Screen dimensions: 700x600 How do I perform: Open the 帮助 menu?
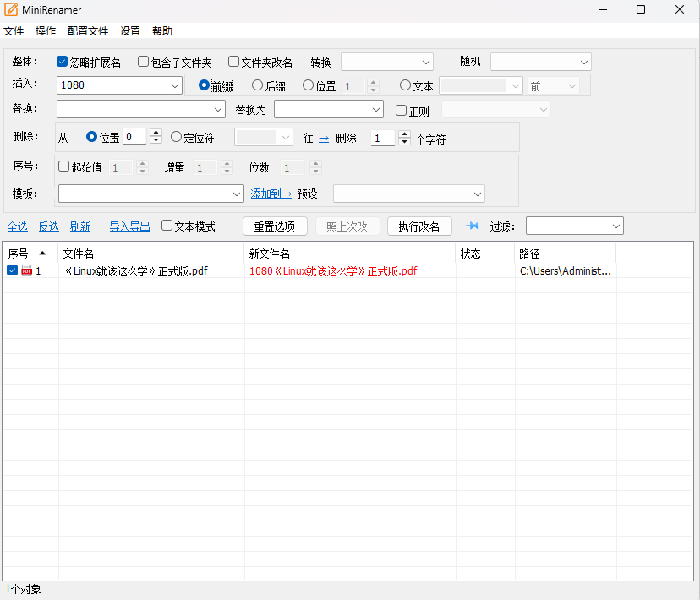tap(161, 30)
